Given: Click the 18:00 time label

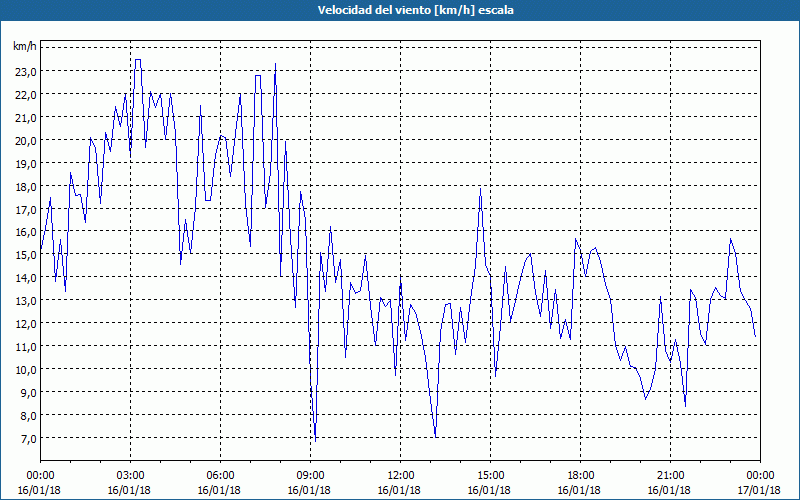Looking at the screenshot, I should tap(580, 476).
